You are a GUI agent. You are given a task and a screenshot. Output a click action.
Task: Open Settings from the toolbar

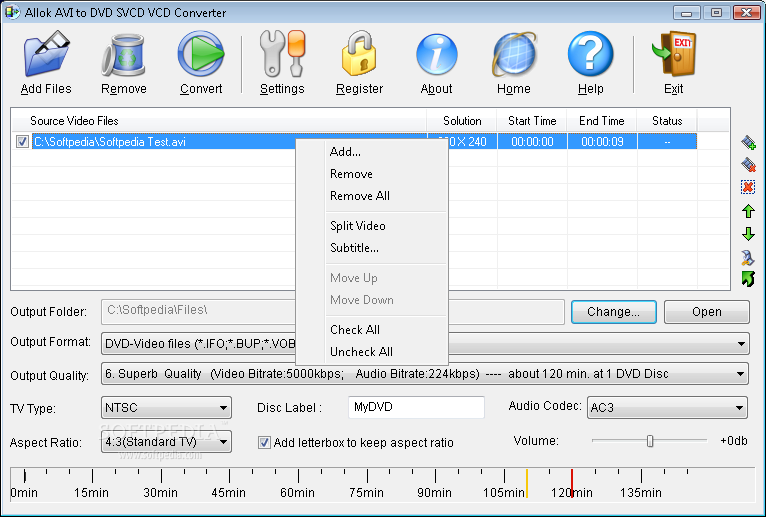click(282, 54)
